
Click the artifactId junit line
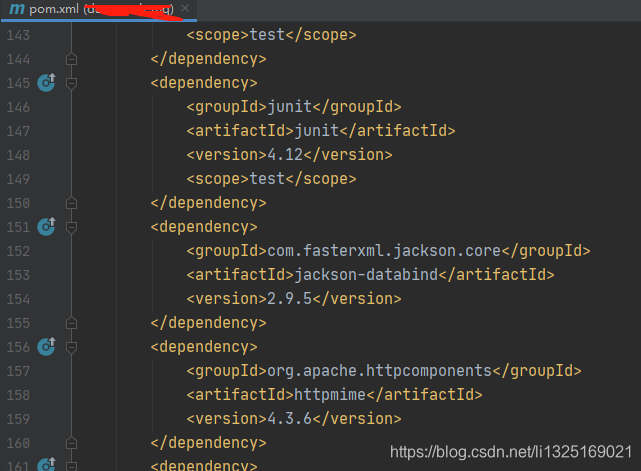pos(321,131)
